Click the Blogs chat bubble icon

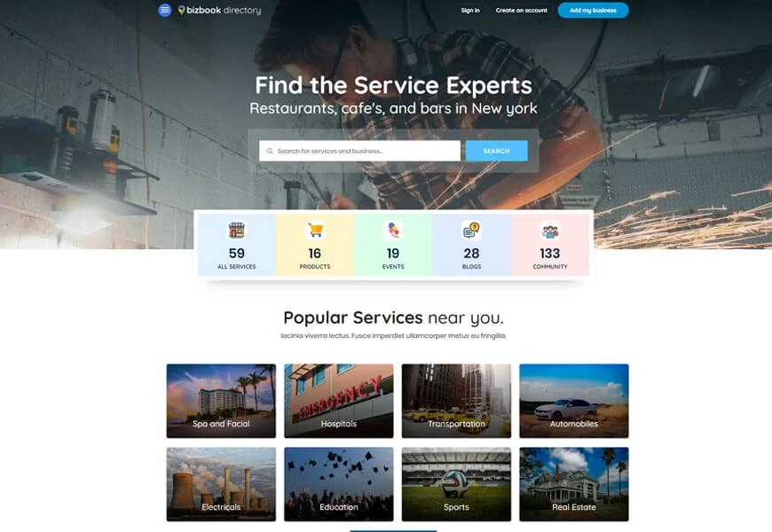click(471, 230)
